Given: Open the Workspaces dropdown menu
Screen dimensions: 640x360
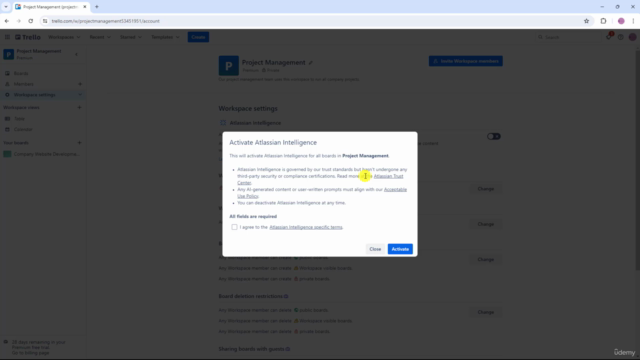Looking at the screenshot, I should point(64,37).
